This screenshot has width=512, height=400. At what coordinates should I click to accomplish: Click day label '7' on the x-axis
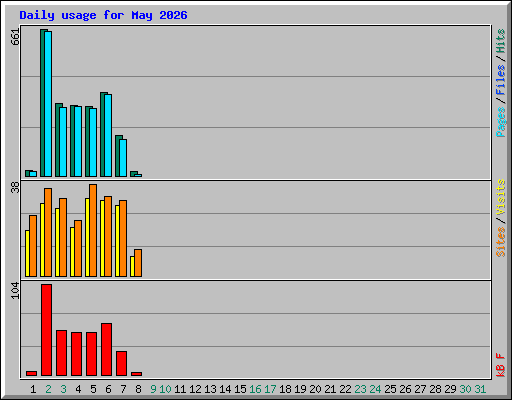point(123,389)
